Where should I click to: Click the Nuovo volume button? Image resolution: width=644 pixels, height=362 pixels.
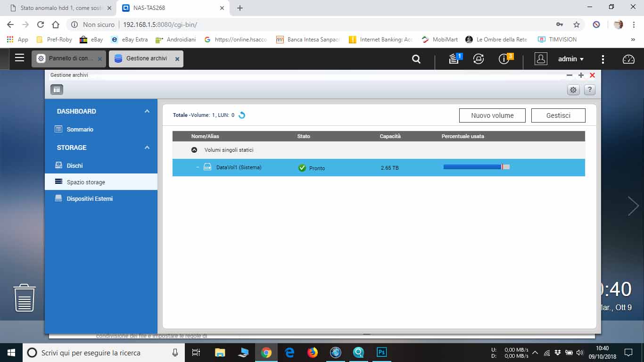click(x=492, y=115)
